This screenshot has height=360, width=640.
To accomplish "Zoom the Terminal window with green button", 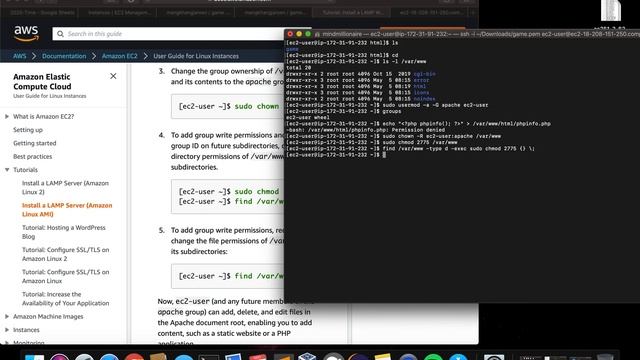I will 308,34.
